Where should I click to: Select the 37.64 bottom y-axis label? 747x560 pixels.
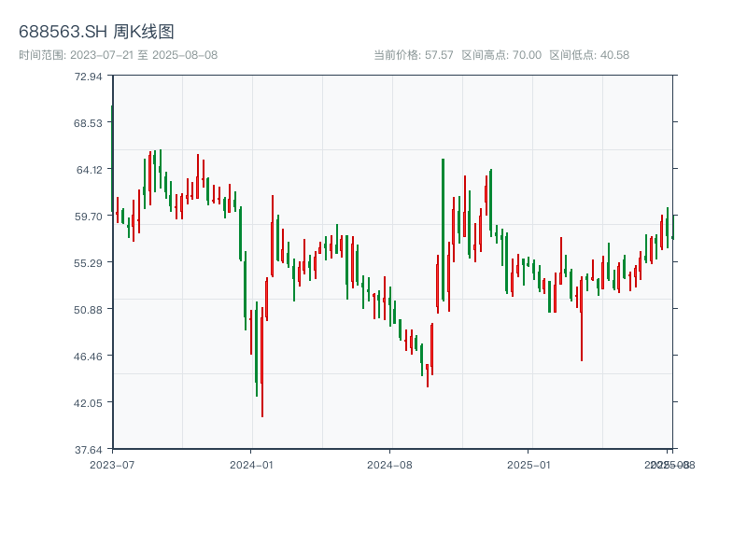tap(89, 449)
